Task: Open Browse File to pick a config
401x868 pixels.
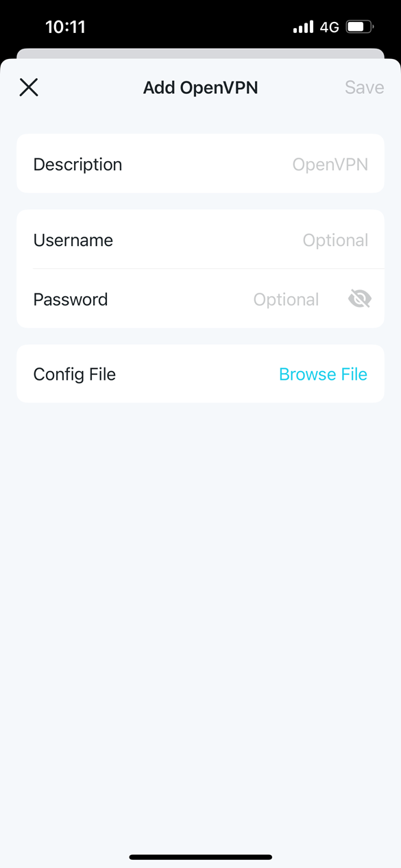Action: tap(323, 374)
